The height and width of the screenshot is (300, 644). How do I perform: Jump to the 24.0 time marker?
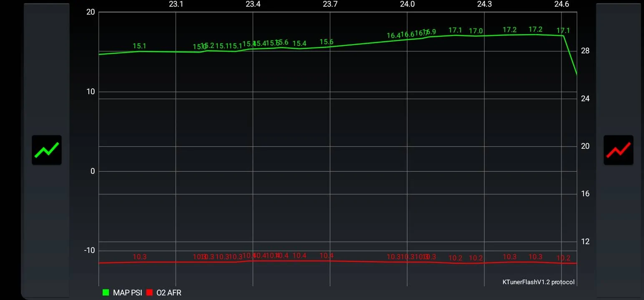pyautogui.click(x=407, y=4)
